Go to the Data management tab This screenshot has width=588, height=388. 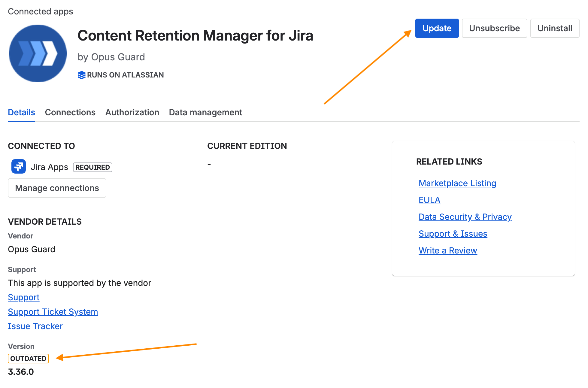pos(205,112)
